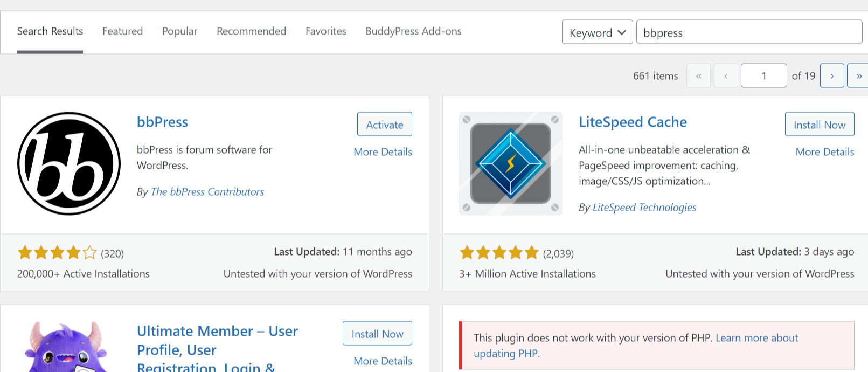Jump to the last results page arrow
The height and width of the screenshot is (372, 868).
(858, 75)
